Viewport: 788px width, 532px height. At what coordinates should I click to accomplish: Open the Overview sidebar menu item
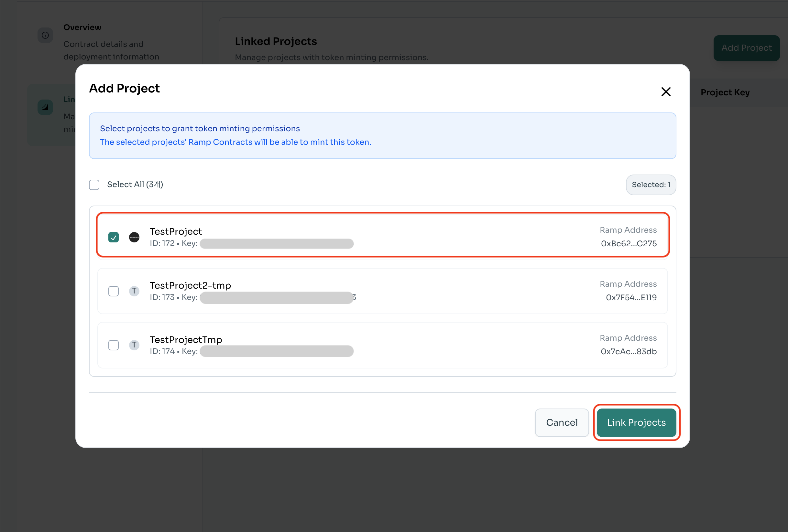[x=82, y=27]
